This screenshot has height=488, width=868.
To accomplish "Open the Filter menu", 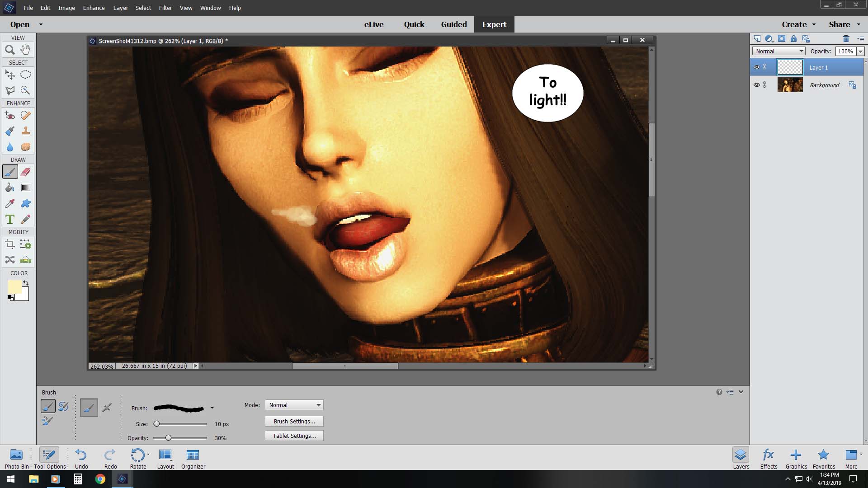I will pyautogui.click(x=165, y=8).
